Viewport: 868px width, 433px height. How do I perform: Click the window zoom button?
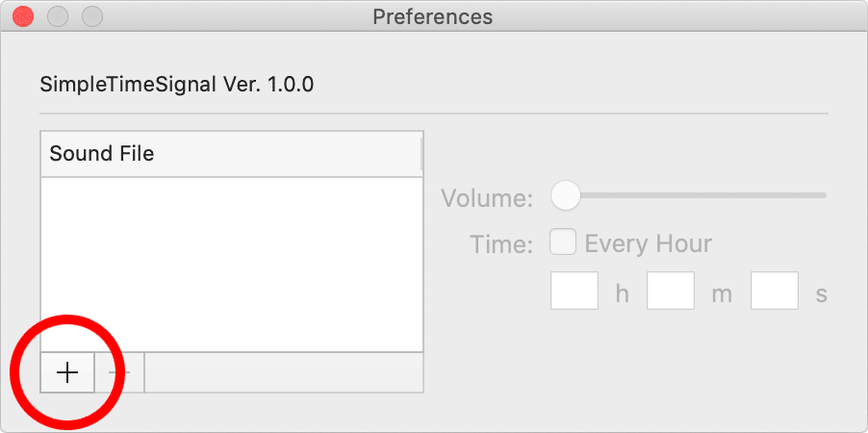[x=92, y=16]
